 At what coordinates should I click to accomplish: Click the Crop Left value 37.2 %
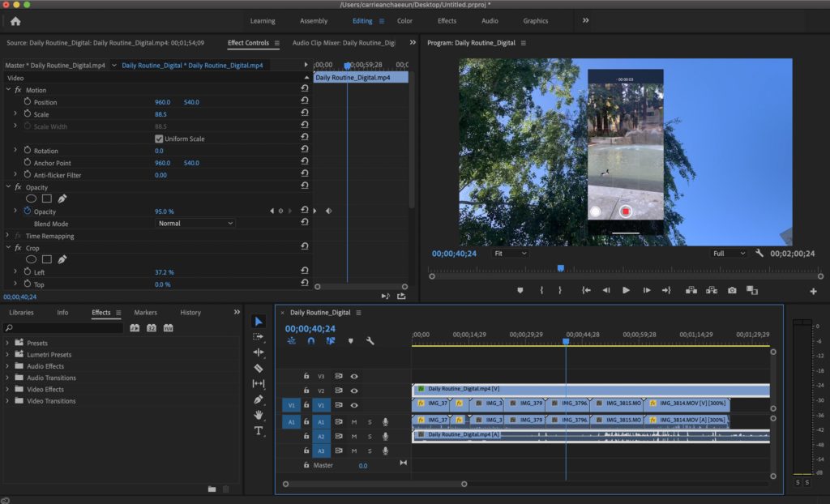pos(164,272)
